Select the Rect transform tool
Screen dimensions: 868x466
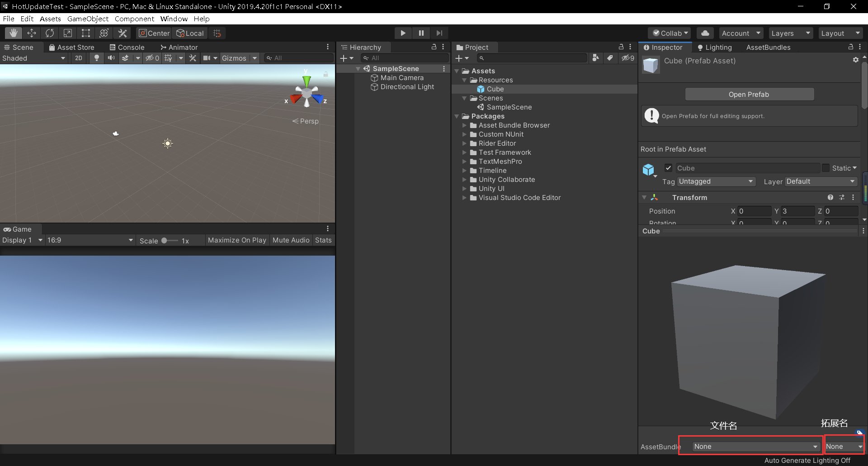86,33
